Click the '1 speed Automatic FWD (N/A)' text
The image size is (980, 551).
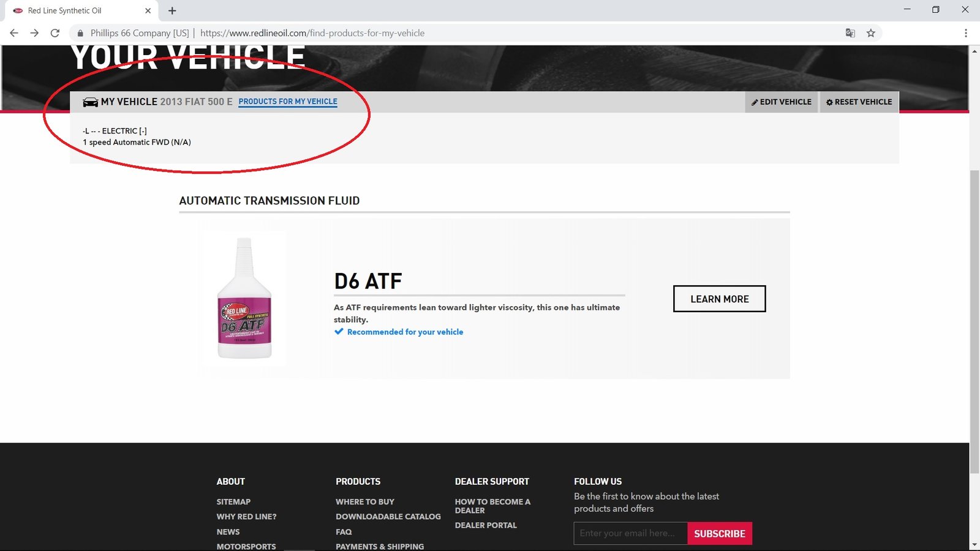[137, 142]
